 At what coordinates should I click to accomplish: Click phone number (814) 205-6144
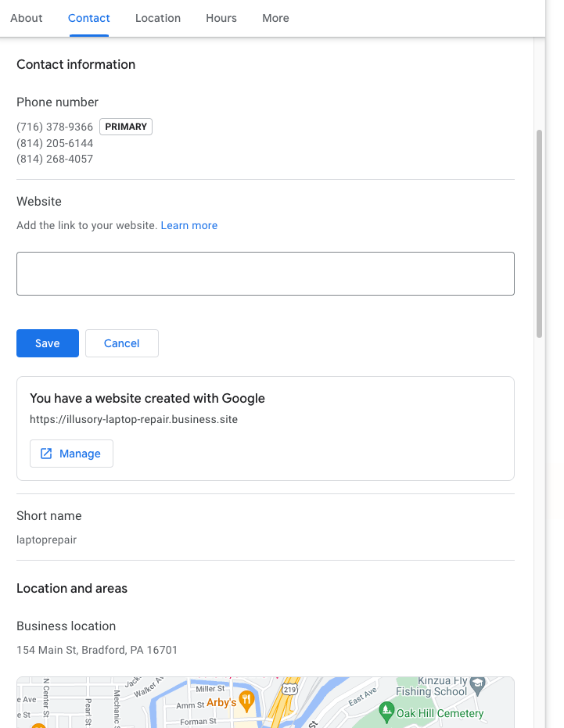tap(55, 143)
